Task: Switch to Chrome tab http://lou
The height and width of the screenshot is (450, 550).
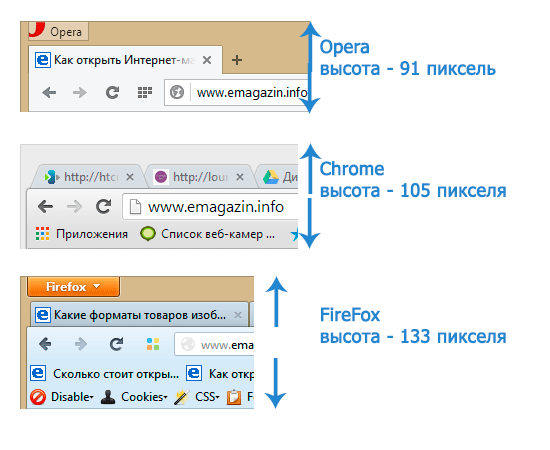Action: (199, 177)
